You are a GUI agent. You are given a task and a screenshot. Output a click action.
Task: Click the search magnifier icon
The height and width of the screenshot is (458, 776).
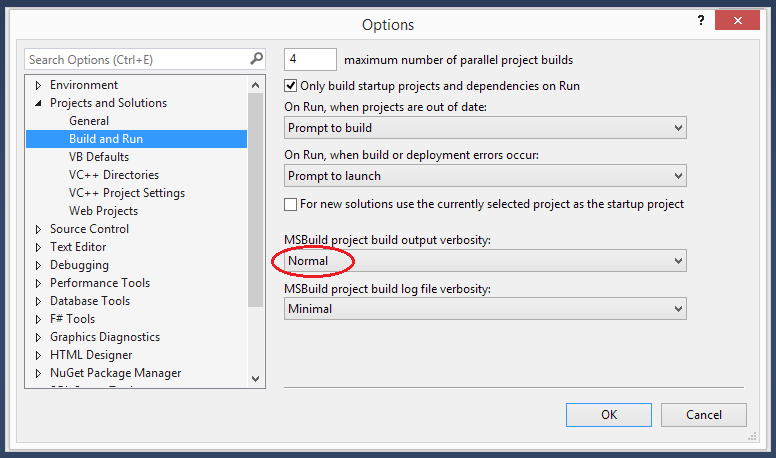[256, 59]
